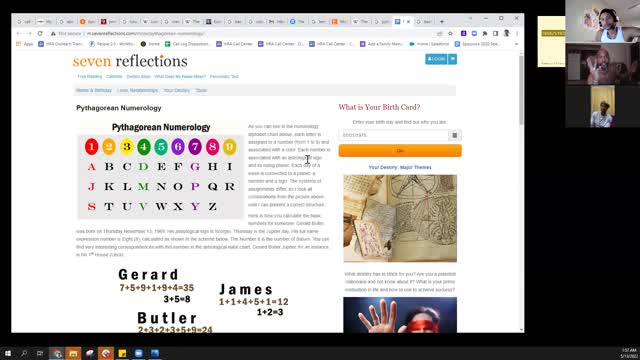Open Zoom from the taskbar
This screenshot has height=360, width=640.
click(x=138, y=353)
